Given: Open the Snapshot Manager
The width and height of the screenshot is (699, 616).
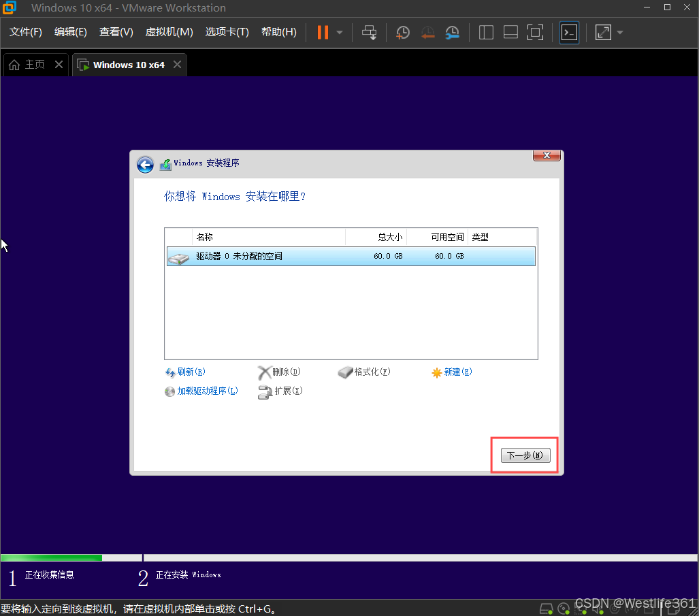Looking at the screenshot, I should click(452, 32).
